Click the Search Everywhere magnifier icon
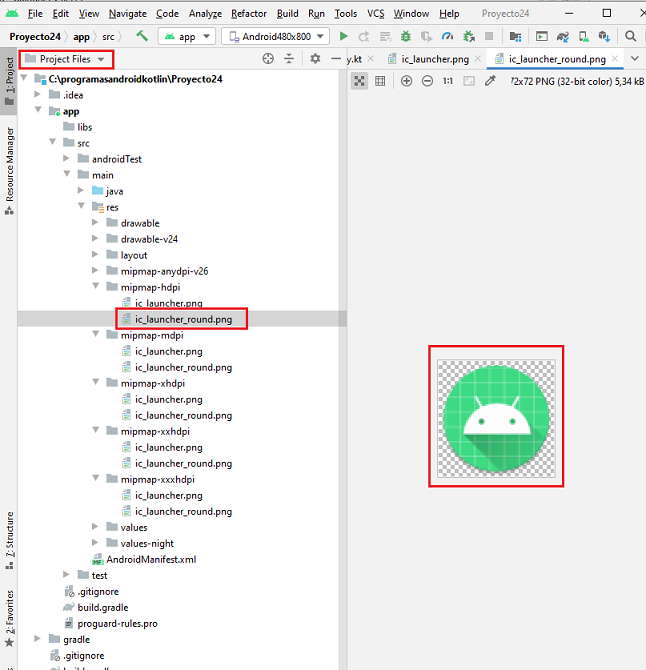 coord(631,36)
